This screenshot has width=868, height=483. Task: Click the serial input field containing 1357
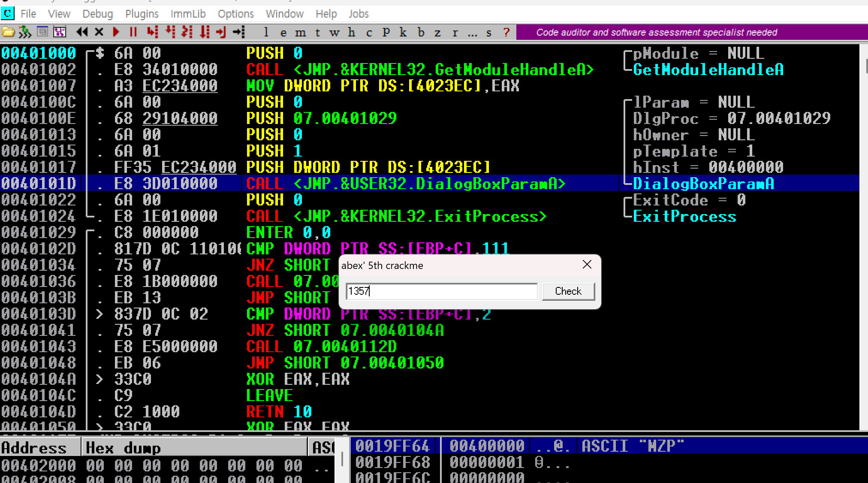441,291
